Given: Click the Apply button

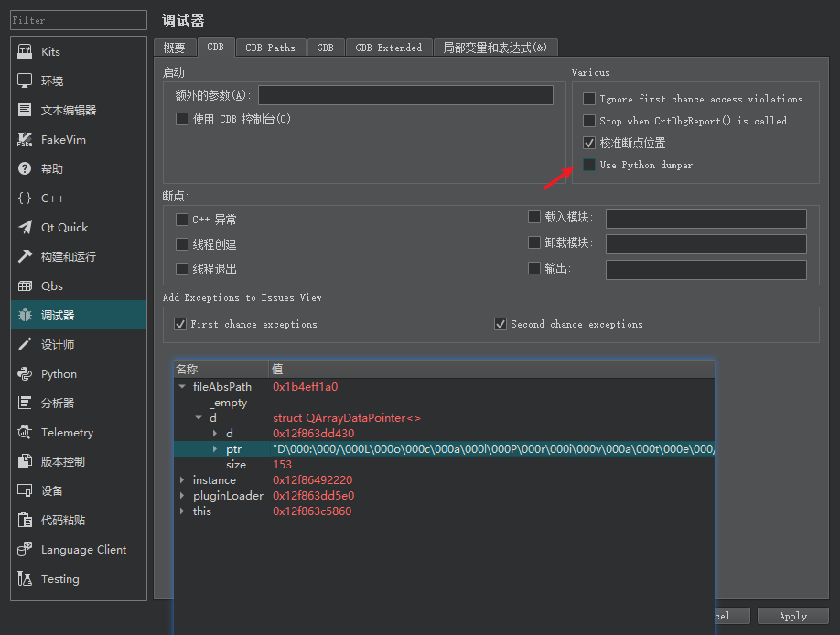Looking at the screenshot, I should pos(792,616).
